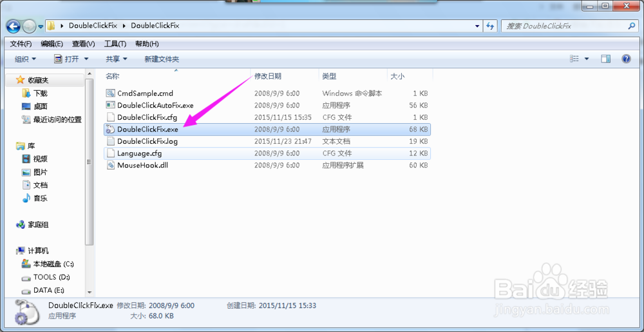
Task: Open 本地磁盘 (C:) drive
Action: coord(53,264)
